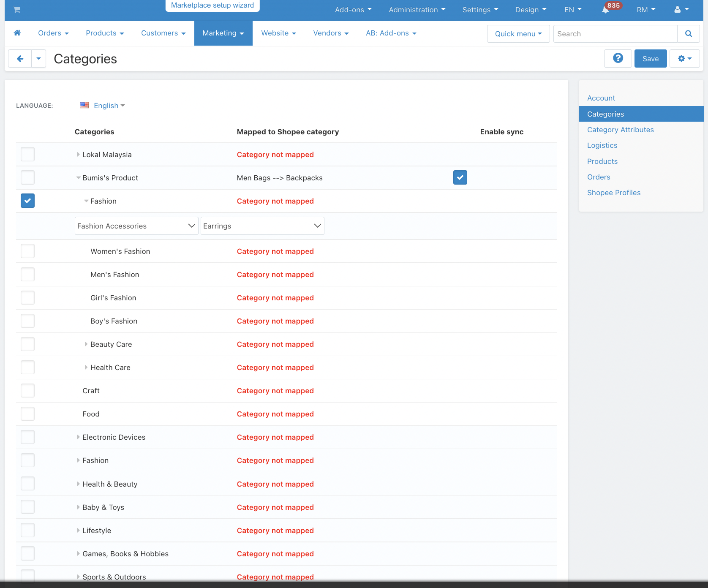Screen dimensions: 708x588
Task: Expand the Health Care category
Action: [x=86, y=367]
